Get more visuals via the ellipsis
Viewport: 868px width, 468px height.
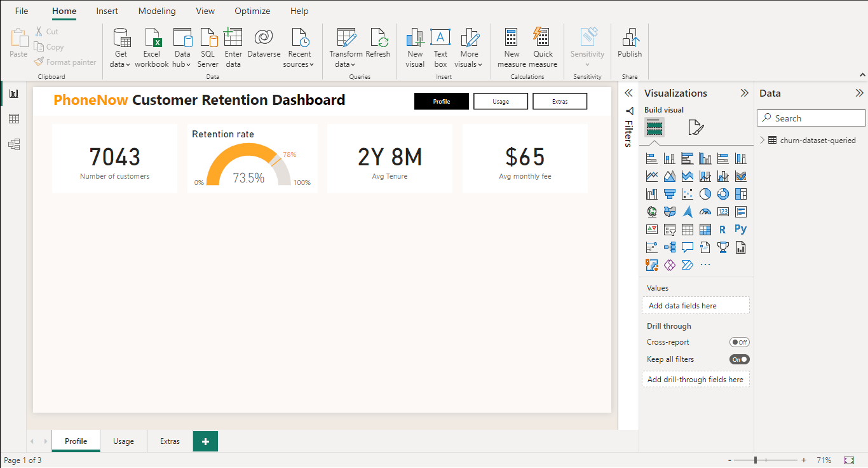[705, 265]
